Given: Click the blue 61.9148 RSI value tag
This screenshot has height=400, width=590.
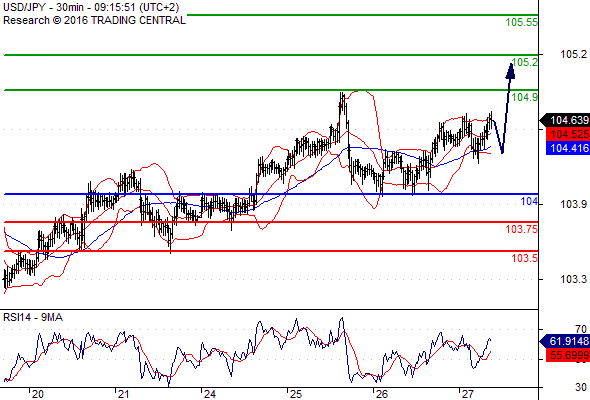Looking at the screenshot, I should (565, 341).
